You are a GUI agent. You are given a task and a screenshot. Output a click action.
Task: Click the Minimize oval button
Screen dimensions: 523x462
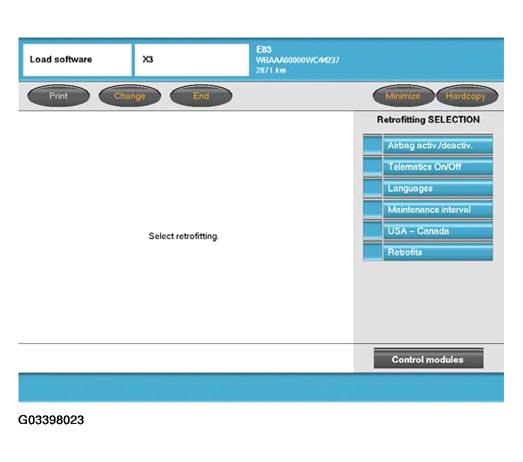(x=403, y=96)
